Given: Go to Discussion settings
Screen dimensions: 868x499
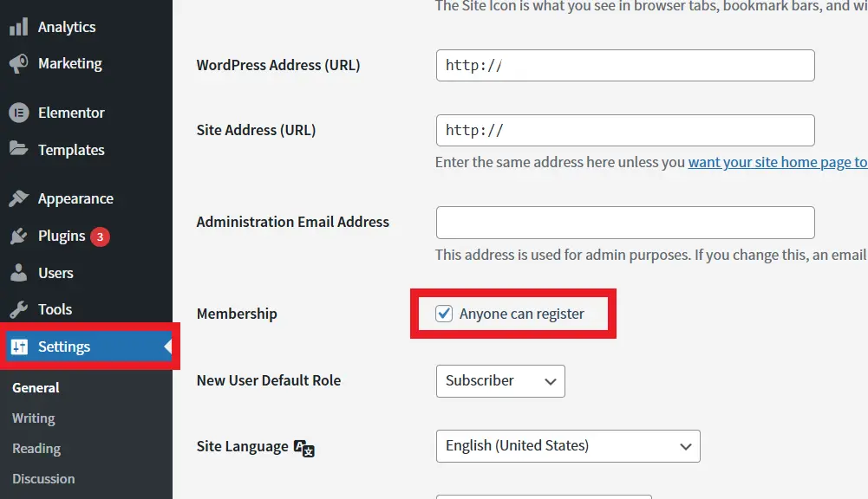Looking at the screenshot, I should 43,478.
